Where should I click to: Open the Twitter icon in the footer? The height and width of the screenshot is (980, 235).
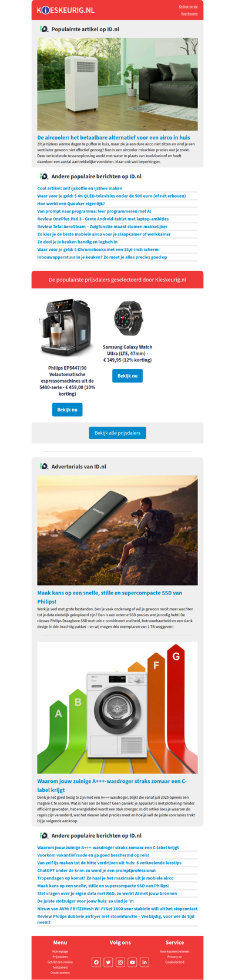pos(108,962)
